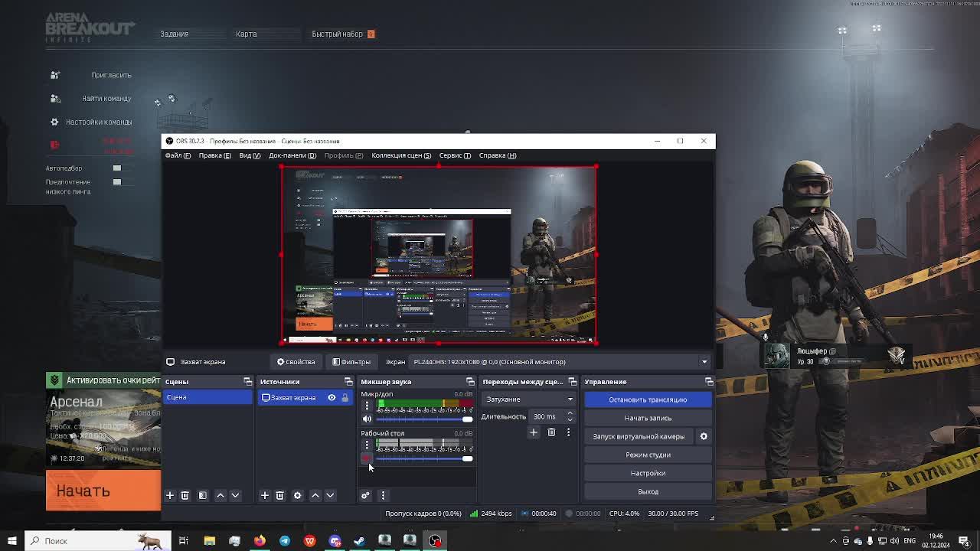The width and height of the screenshot is (980, 551).
Task: Undock the Управление panel
Action: 709,381
